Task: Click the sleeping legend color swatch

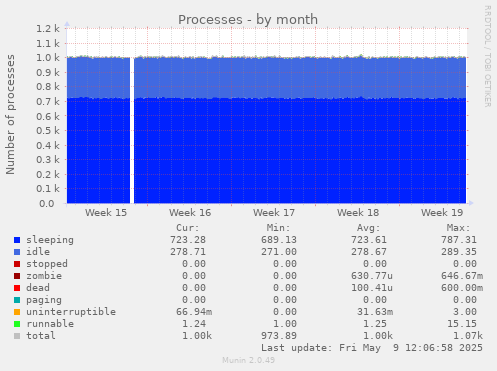Action: tap(17, 240)
